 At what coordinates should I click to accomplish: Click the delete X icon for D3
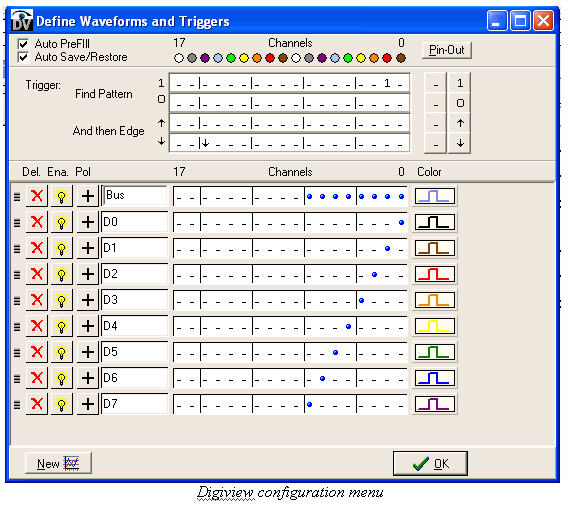point(37,300)
